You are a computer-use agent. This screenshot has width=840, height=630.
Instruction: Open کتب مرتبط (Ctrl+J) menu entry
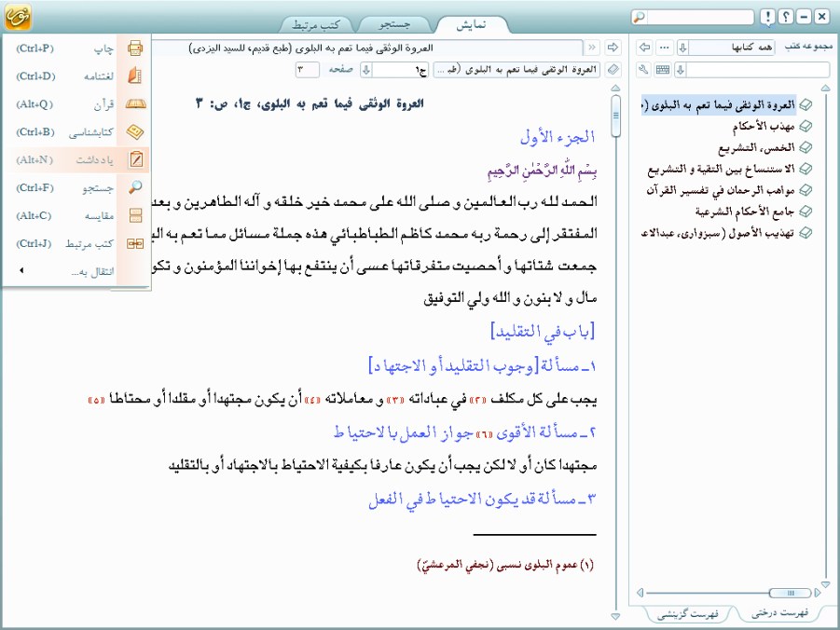(x=76, y=243)
